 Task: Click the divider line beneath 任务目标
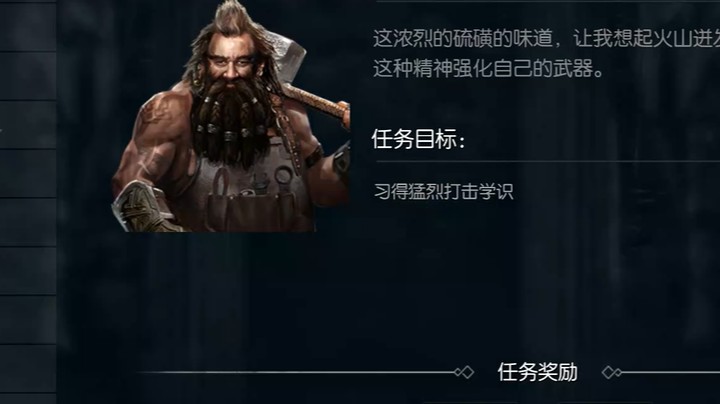[x=548, y=162]
